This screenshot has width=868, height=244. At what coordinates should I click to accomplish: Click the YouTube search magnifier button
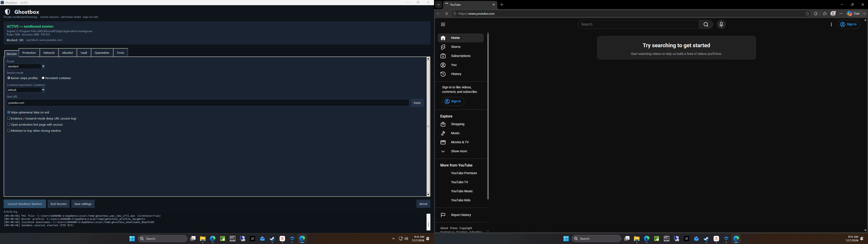(705, 24)
